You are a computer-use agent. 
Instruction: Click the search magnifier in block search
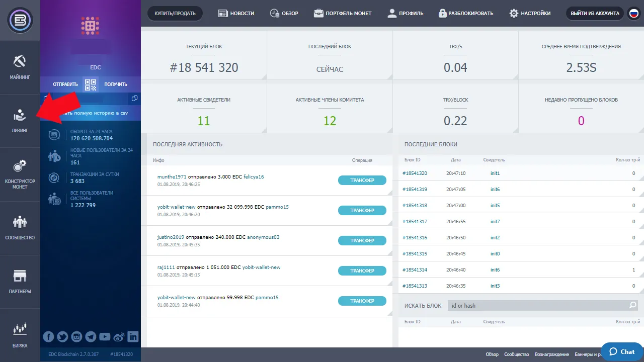click(x=633, y=305)
